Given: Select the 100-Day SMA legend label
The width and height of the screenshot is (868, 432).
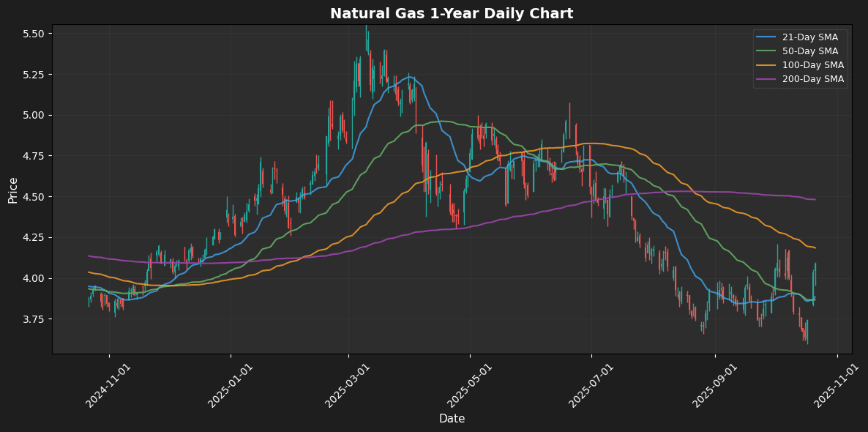Looking at the screenshot, I should click(815, 65).
